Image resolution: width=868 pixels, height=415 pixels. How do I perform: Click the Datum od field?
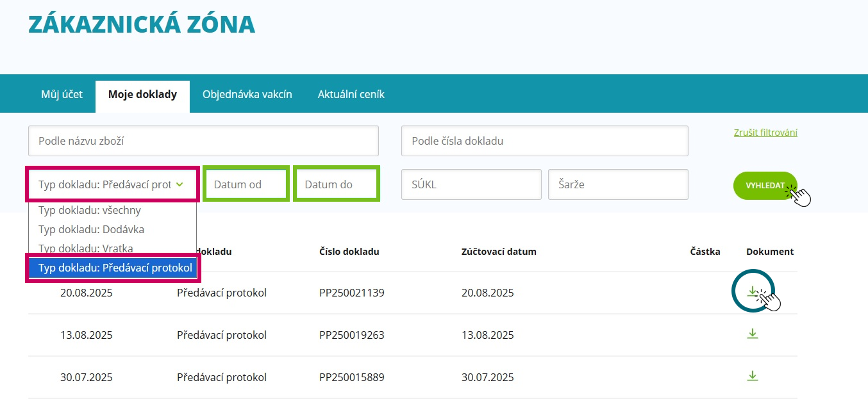[x=246, y=184]
